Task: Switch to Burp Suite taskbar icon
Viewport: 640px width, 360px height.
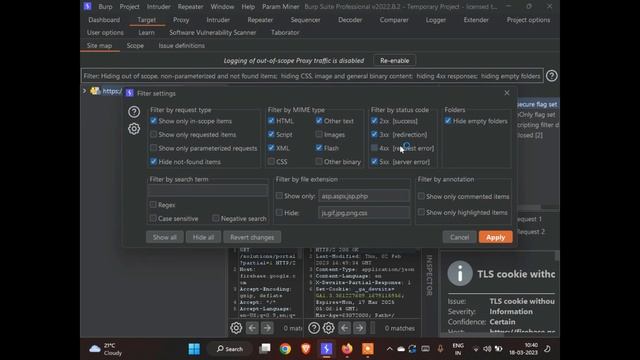Action: pos(326,349)
